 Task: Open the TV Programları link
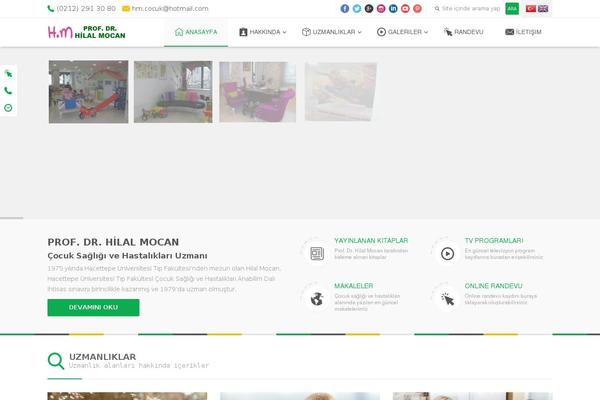[494, 240]
